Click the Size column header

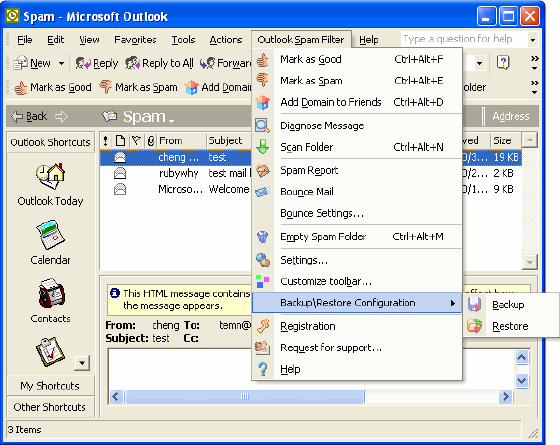[x=505, y=141]
